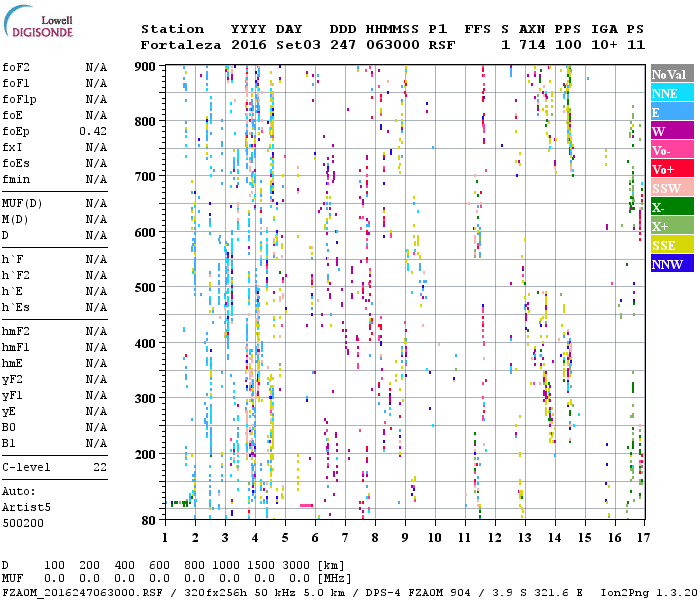This screenshot has height=600, width=700.
Task: Select the NoVal gray legend swatch
Action: (x=672, y=74)
